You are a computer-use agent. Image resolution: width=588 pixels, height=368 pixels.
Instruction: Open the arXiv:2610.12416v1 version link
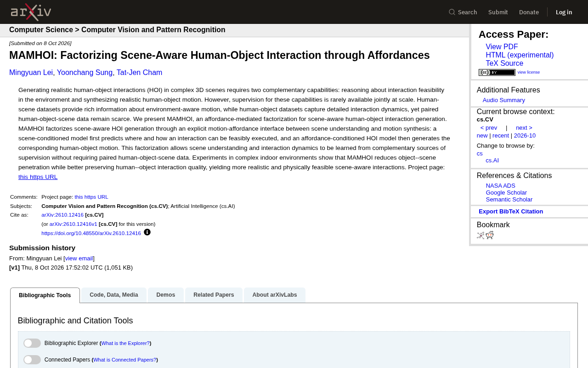click(73, 224)
